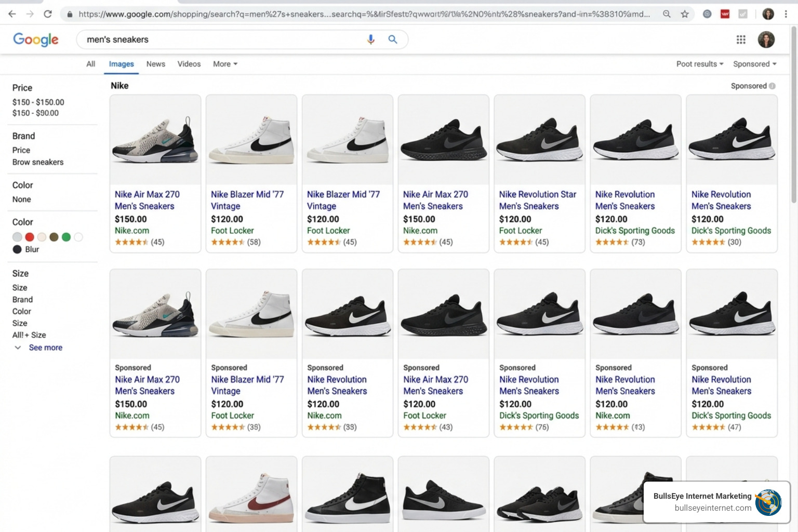Open the Google apps grid

(x=741, y=39)
